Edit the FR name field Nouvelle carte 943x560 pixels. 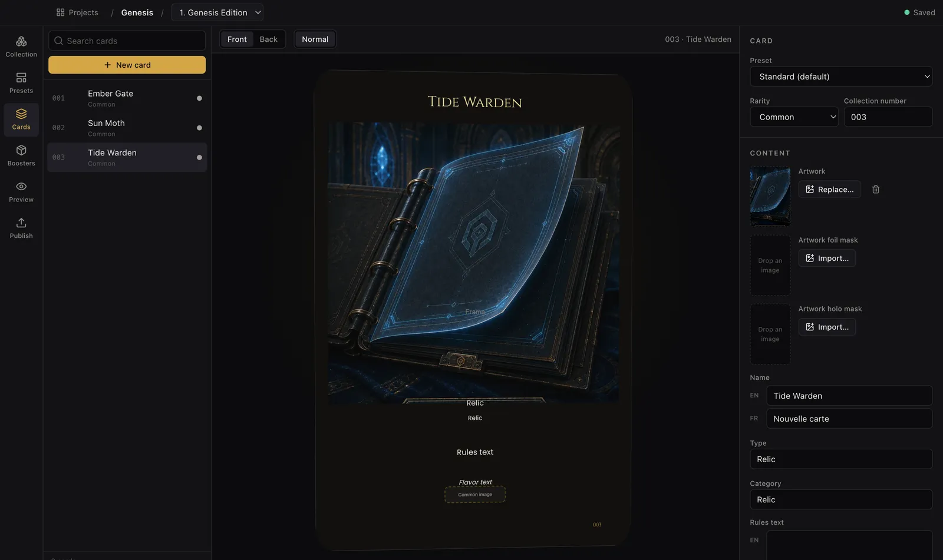point(849,419)
